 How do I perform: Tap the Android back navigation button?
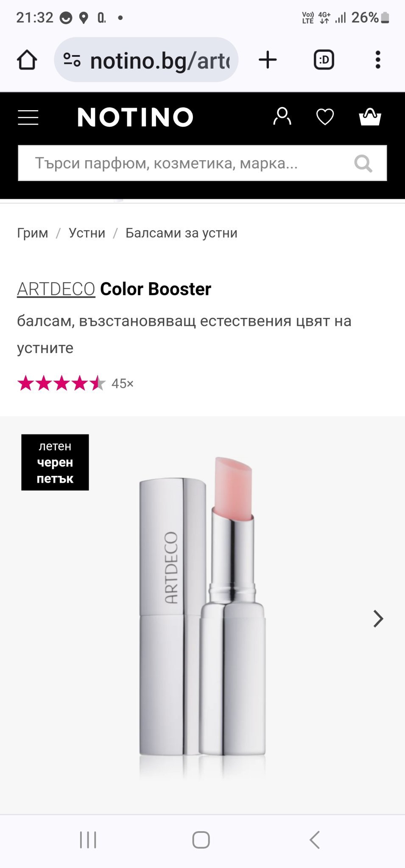[314, 840]
